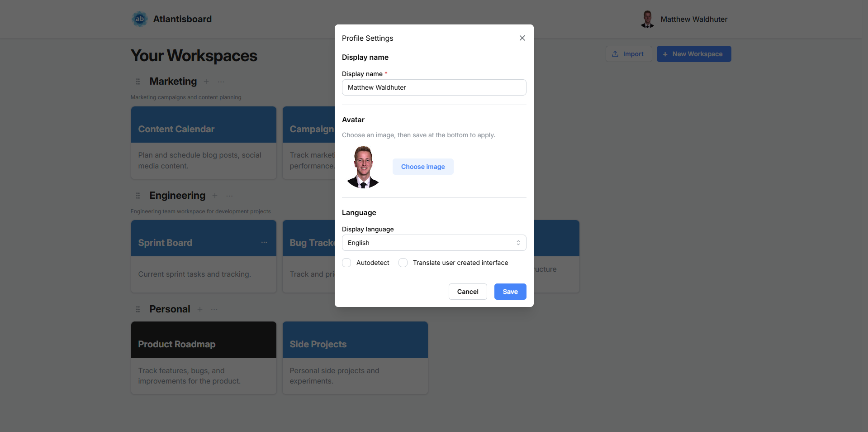Image resolution: width=868 pixels, height=432 pixels.
Task: Open the Marketing workspace options menu
Action: click(x=221, y=82)
